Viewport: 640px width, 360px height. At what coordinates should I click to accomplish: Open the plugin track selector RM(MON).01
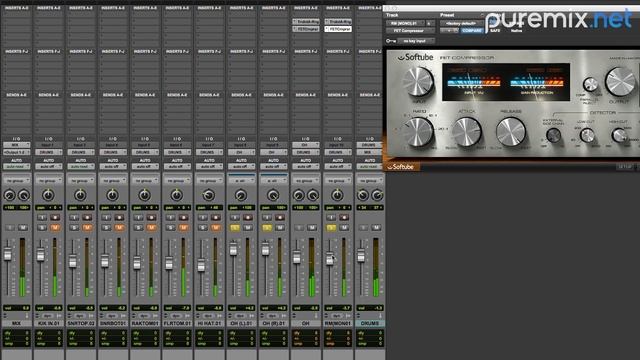pos(405,23)
